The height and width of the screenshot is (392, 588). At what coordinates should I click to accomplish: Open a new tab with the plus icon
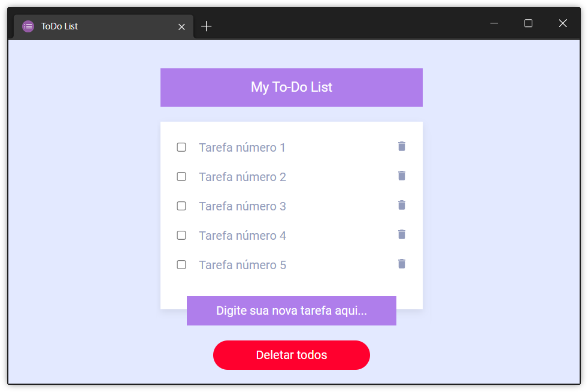click(x=206, y=26)
